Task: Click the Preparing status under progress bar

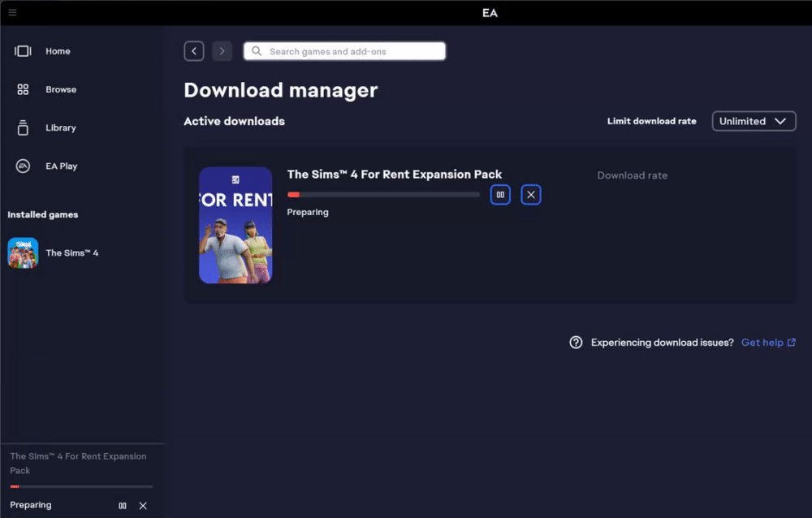Action: pos(308,212)
